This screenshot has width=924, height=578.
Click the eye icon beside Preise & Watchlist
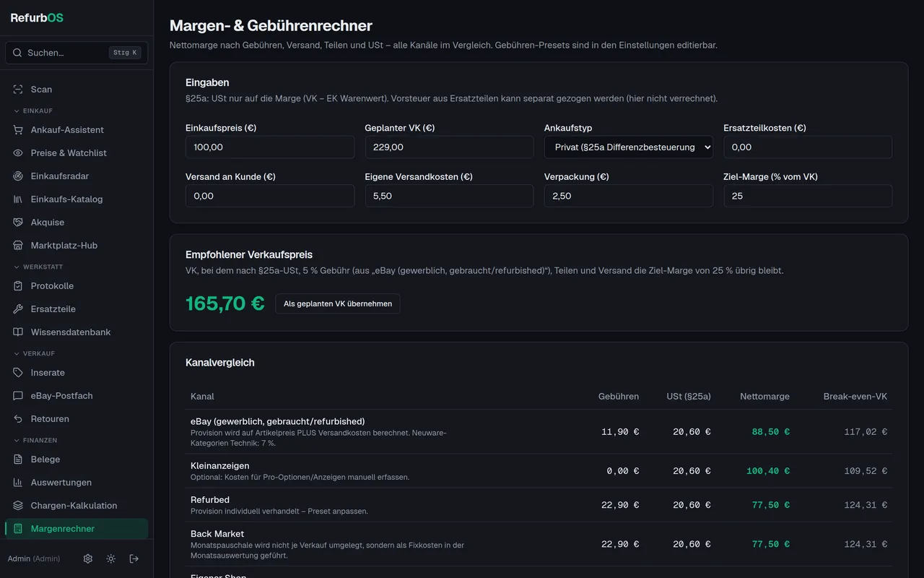click(x=18, y=153)
